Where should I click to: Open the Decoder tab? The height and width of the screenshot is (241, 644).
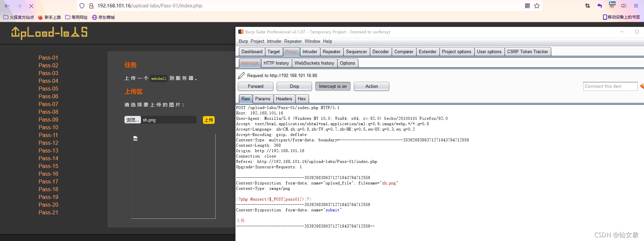(381, 51)
